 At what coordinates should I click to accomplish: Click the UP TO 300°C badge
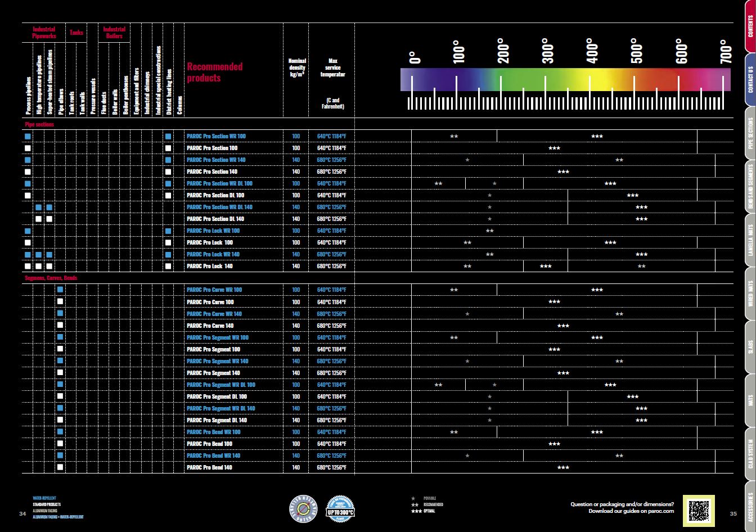(x=340, y=508)
